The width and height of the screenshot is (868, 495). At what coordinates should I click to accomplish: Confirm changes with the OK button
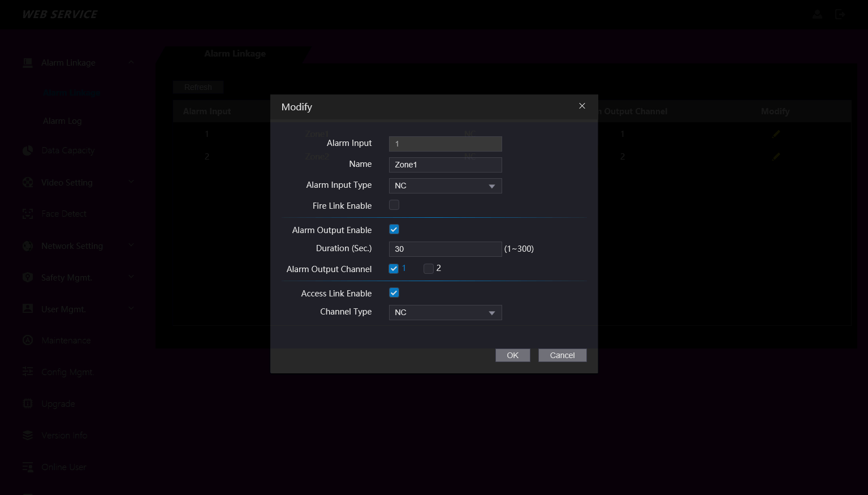click(513, 355)
